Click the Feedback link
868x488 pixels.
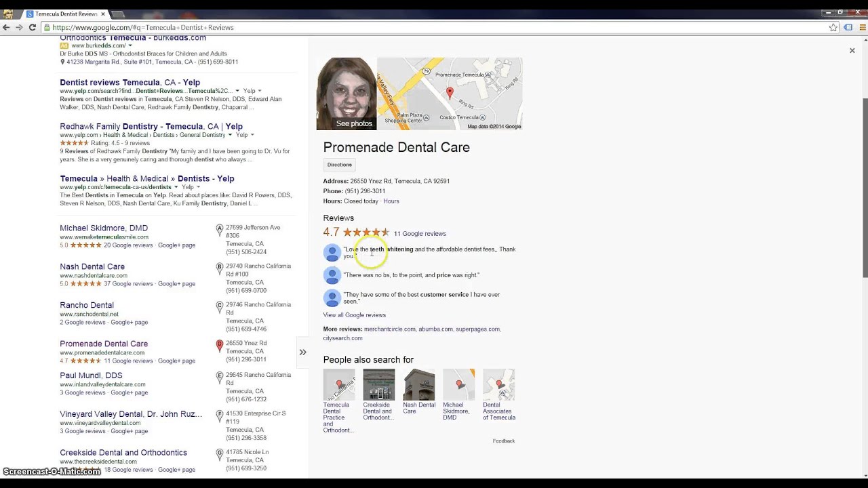click(504, 441)
